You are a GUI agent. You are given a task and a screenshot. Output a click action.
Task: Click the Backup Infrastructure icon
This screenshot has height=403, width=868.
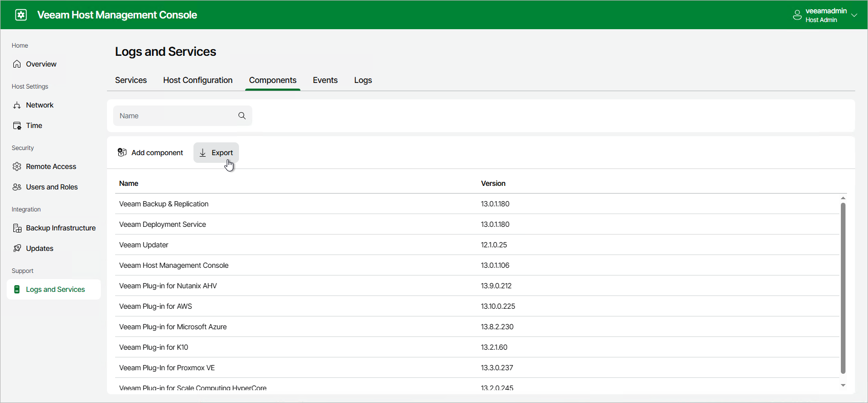pos(17,228)
